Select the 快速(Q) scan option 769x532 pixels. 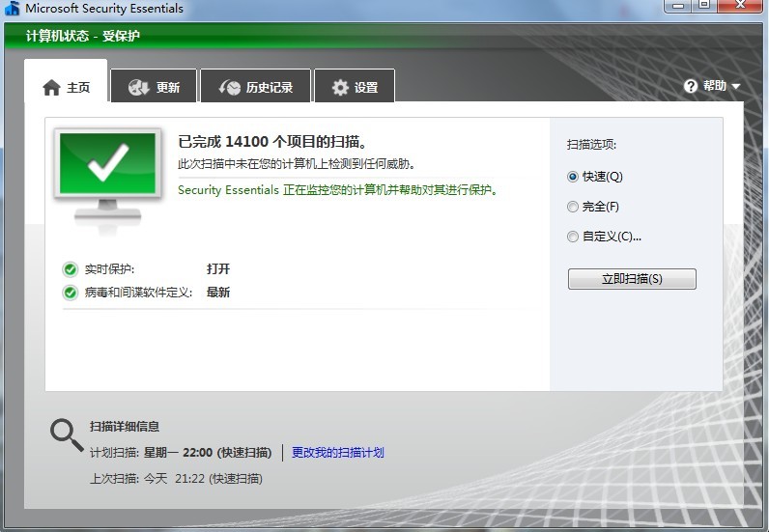[x=595, y=177]
